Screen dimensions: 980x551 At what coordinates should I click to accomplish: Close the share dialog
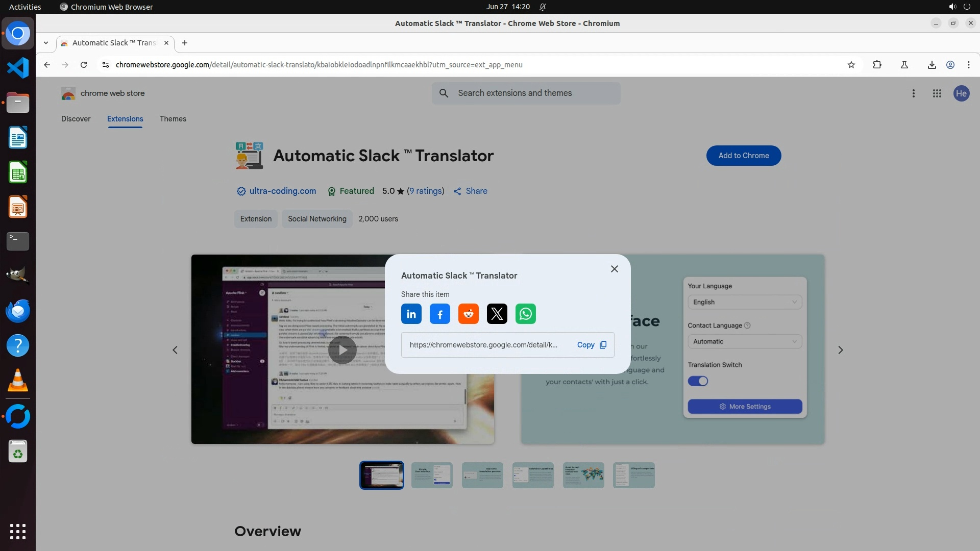pyautogui.click(x=614, y=269)
